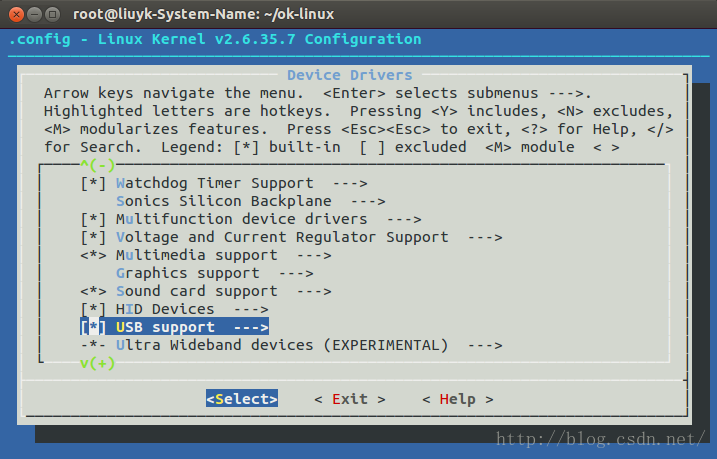Open HID Devices submenu arrow
This screenshot has height=459, width=717.
pos(251,310)
